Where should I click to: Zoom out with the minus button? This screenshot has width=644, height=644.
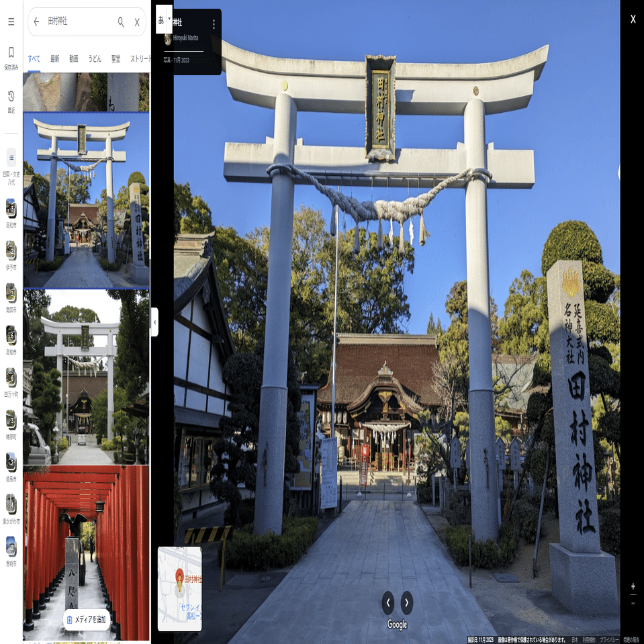coord(633,603)
